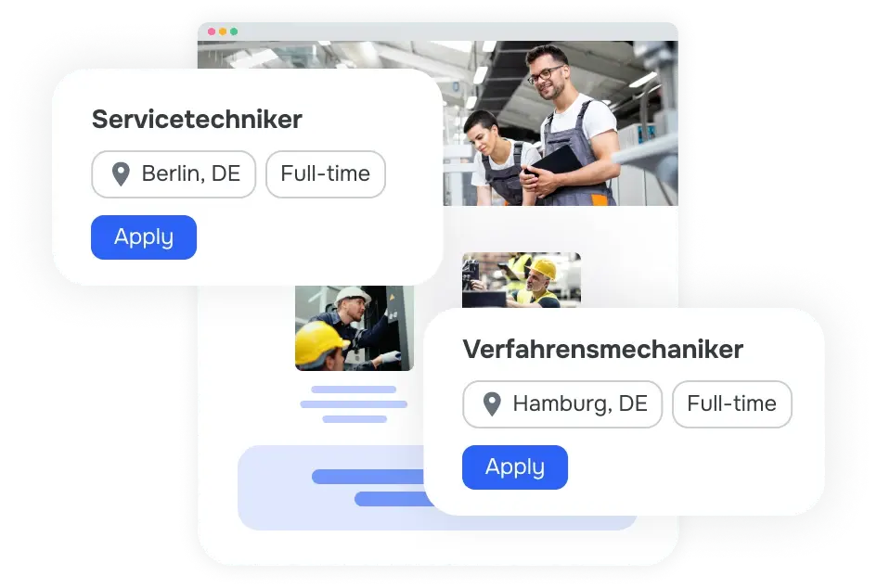Open thumbnail of worker in yellow vest
This screenshot has height=588, width=877.
click(522, 280)
